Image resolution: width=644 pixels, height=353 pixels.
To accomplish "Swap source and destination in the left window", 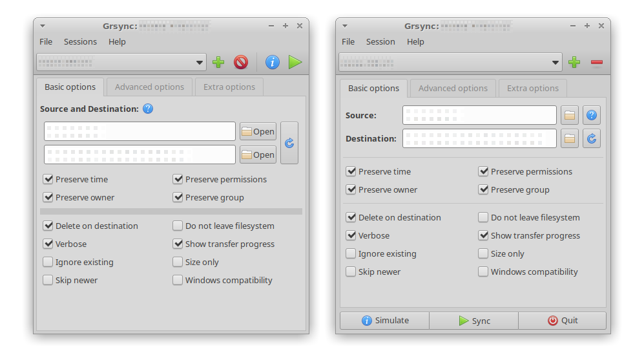I will (289, 143).
